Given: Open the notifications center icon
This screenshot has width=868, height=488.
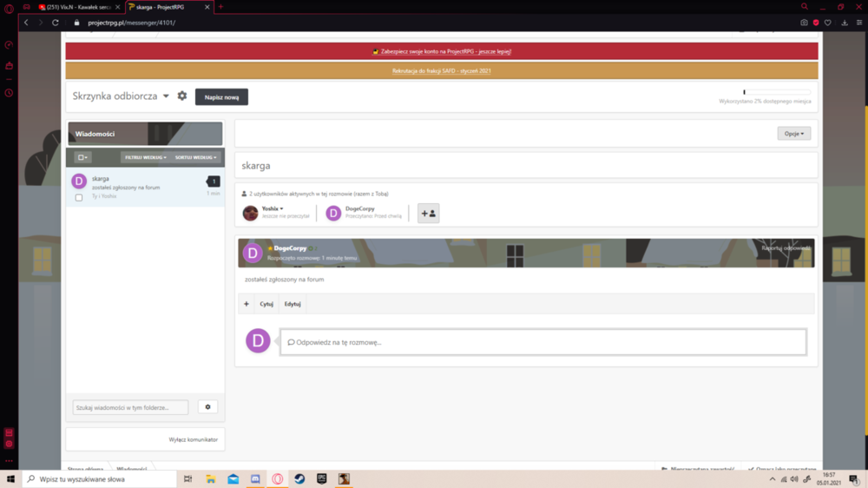Looking at the screenshot, I should 855,479.
